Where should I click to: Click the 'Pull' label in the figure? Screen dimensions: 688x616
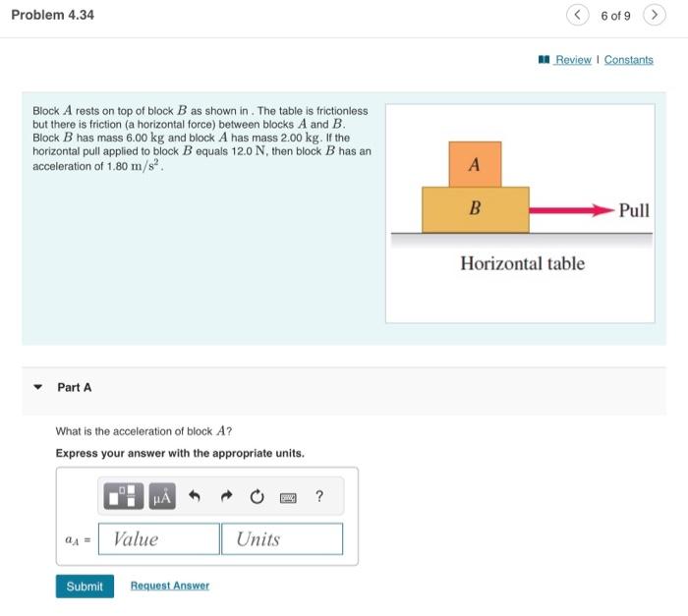[634, 210]
